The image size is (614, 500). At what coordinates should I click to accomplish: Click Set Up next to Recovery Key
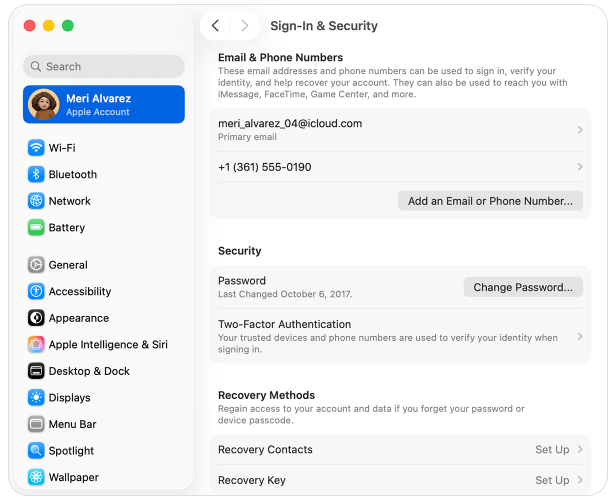(552, 480)
